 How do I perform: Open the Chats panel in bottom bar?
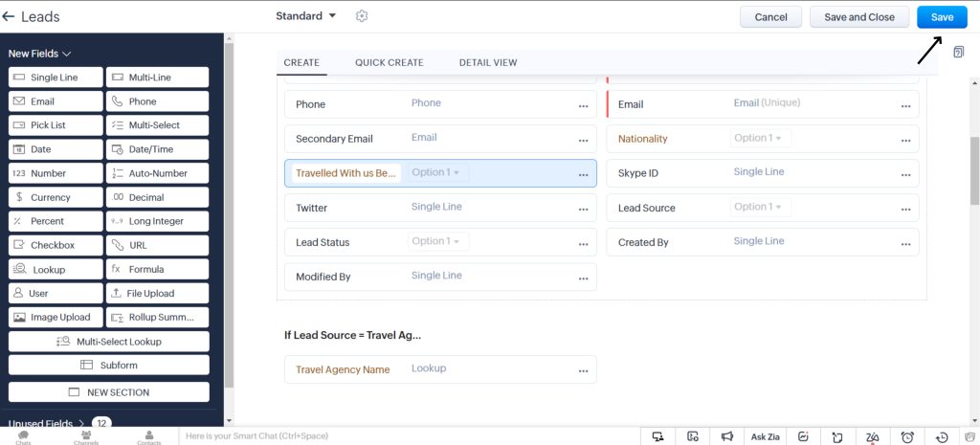[x=23, y=437]
